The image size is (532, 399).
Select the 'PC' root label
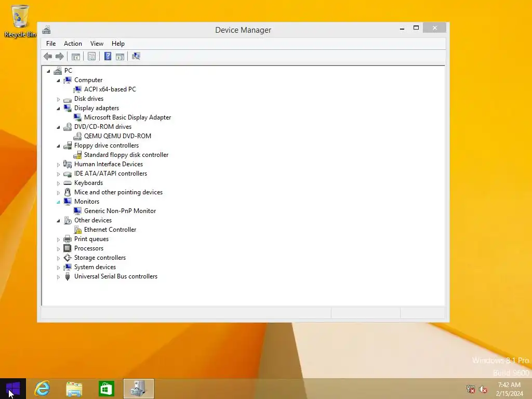pos(68,71)
